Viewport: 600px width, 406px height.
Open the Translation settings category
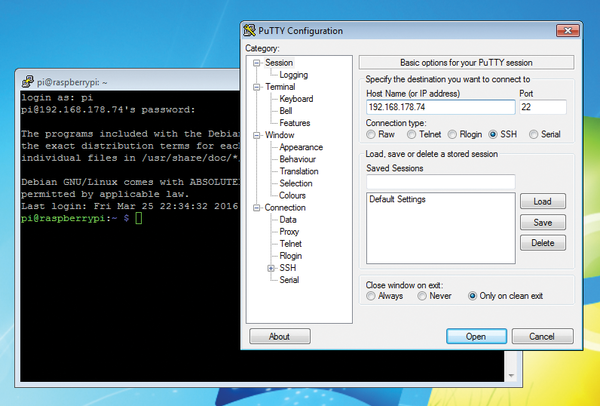point(299,171)
